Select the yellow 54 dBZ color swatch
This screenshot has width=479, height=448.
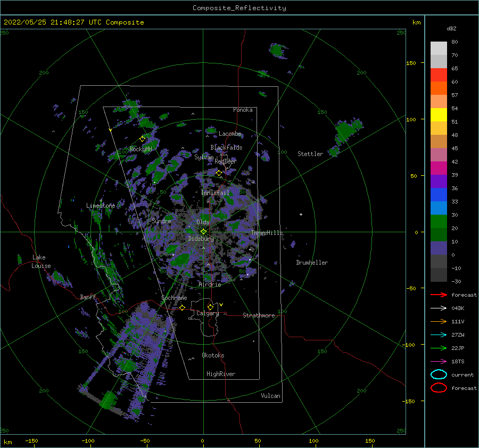coord(439,115)
